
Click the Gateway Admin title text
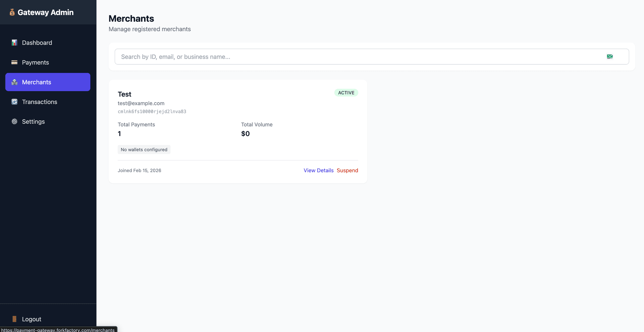click(46, 12)
